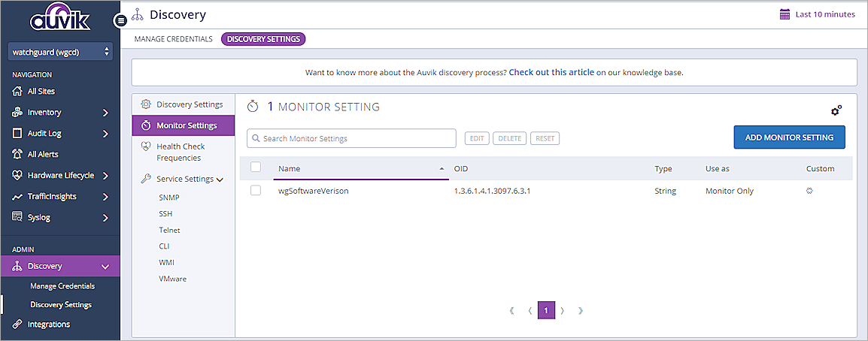Open SNMP service settings
This screenshot has width=868, height=341.
tap(168, 198)
